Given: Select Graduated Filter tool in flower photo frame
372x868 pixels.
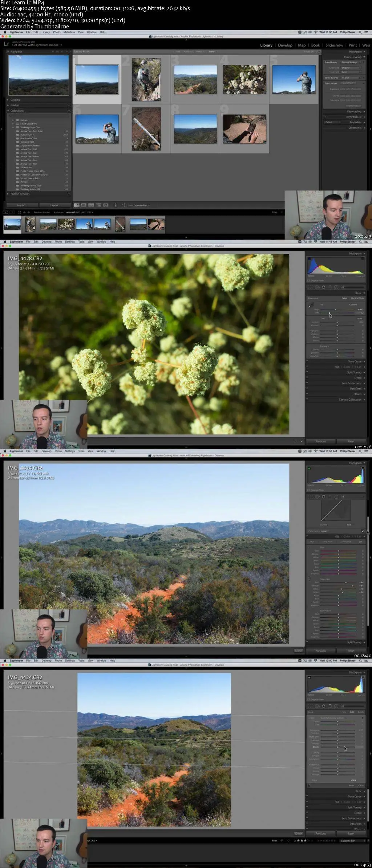Looking at the screenshot, I should click(330, 287).
